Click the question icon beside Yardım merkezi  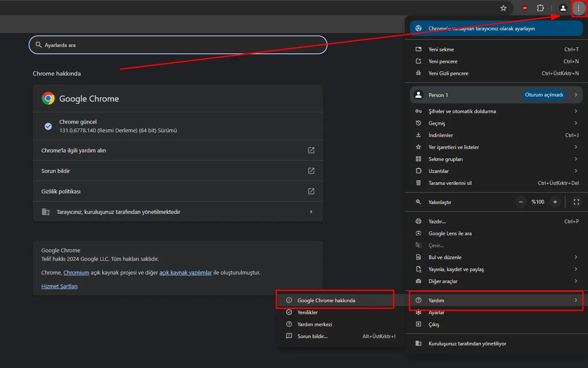tap(289, 324)
